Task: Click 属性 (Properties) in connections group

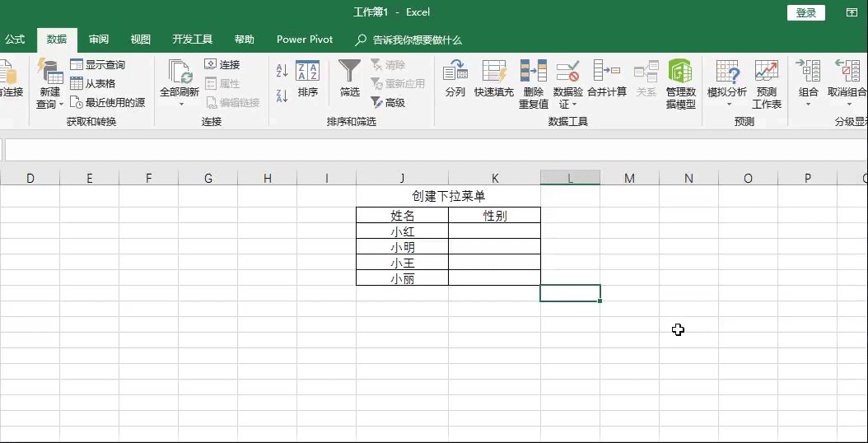Action: [222, 84]
